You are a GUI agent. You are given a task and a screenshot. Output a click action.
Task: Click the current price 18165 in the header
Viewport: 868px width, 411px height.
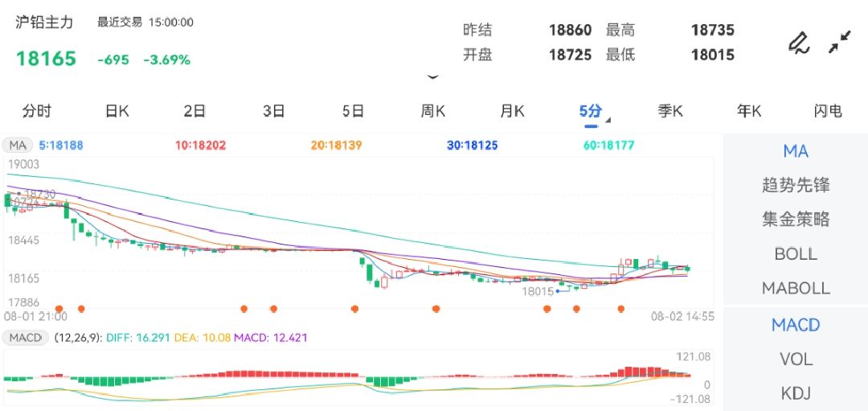point(46,59)
